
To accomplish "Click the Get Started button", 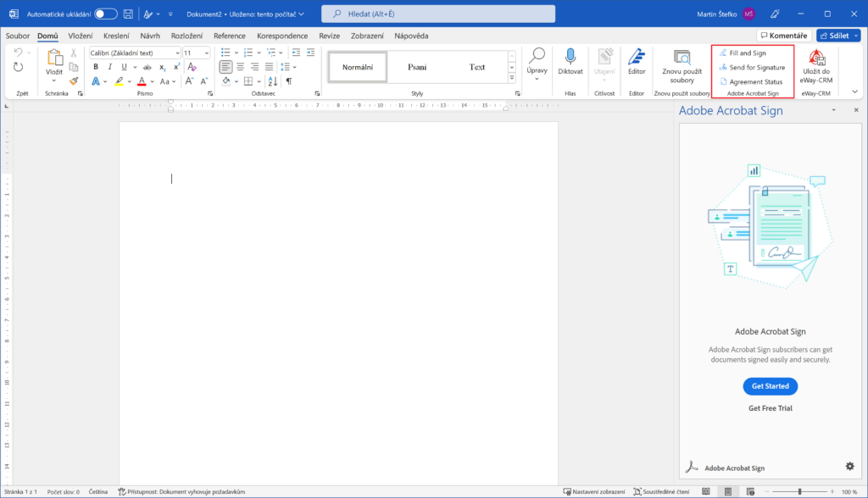I will [x=770, y=386].
